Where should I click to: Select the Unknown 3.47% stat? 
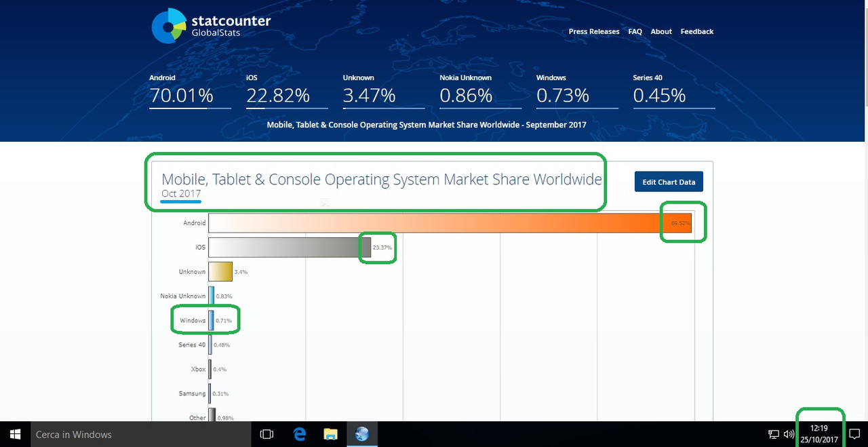pyautogui.click(x=384, y=91)
